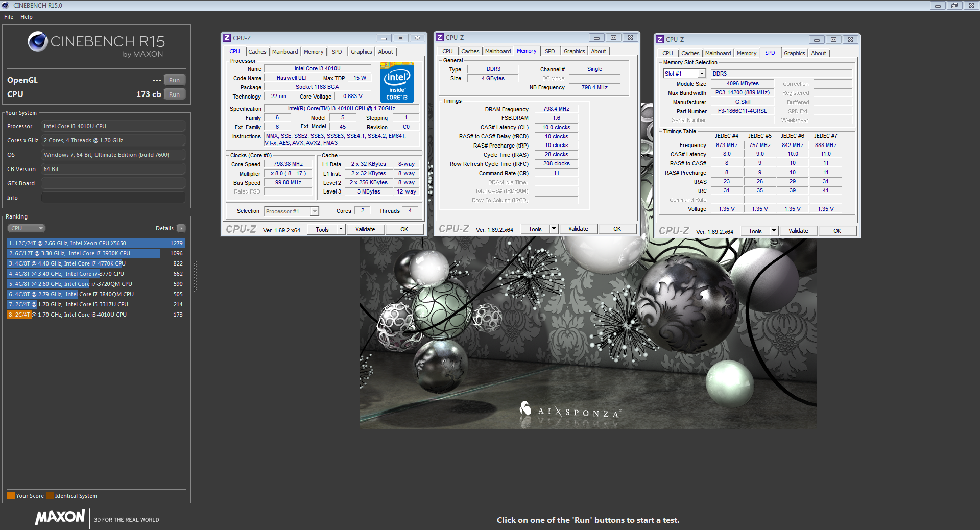Run the OpenGL benchmark
The image size is (980, 530).
click(175, 80)
